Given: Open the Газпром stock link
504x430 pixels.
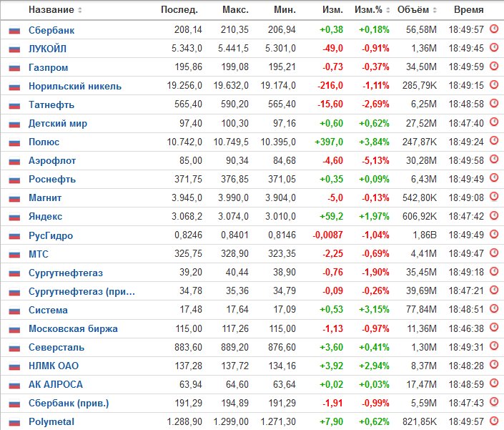Looking at the screenshot, I should point(48,67).
